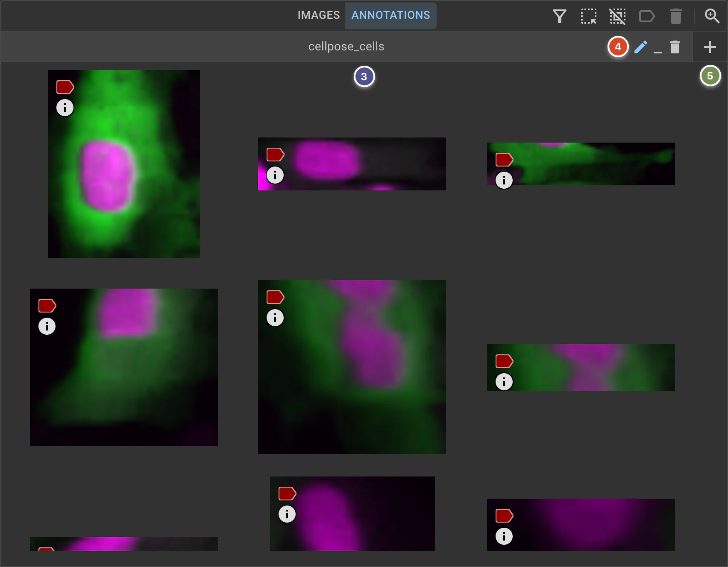Click red tag on middle-left green cell thumbnail
The height and width of the screenshot is (567, 728).
pyautogui.click(x=47, y=306)
